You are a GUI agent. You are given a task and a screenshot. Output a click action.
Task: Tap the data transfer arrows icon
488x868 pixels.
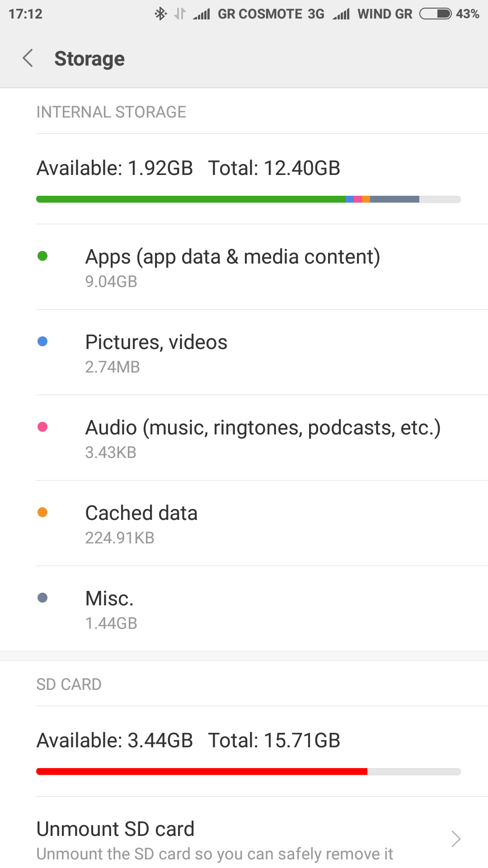[180, 14]
